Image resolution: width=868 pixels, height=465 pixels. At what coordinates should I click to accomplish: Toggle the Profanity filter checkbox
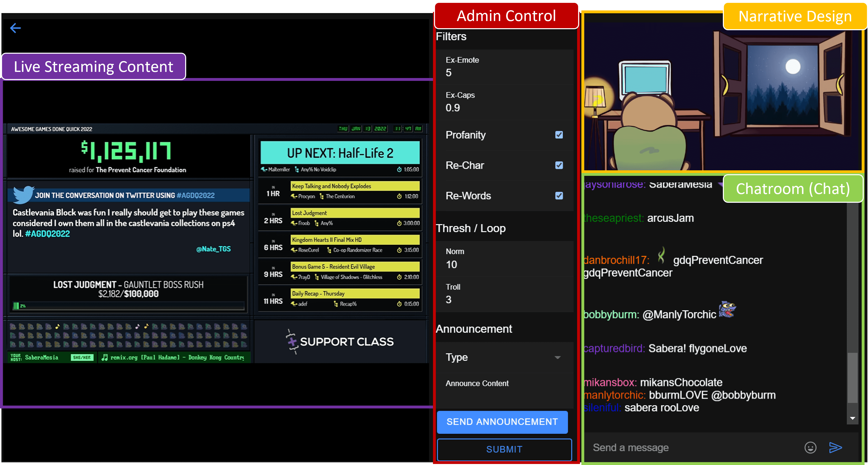pyautogui.click(x=559, y=135)
